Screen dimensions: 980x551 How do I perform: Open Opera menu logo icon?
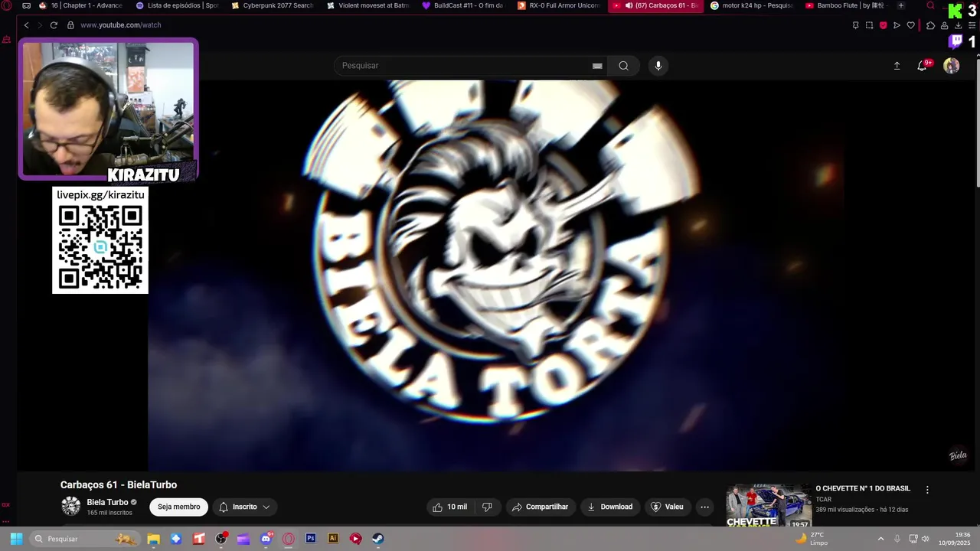[6, 5]
